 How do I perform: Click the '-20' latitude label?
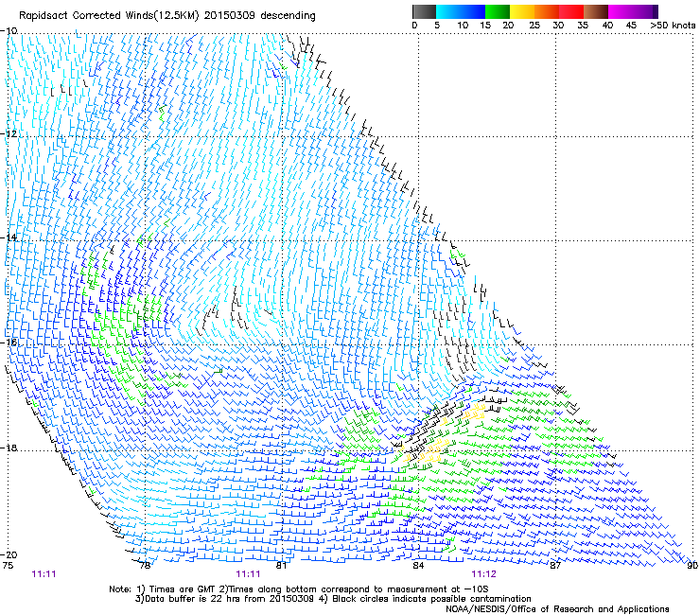pyautogui.click(x=9, y=554)
